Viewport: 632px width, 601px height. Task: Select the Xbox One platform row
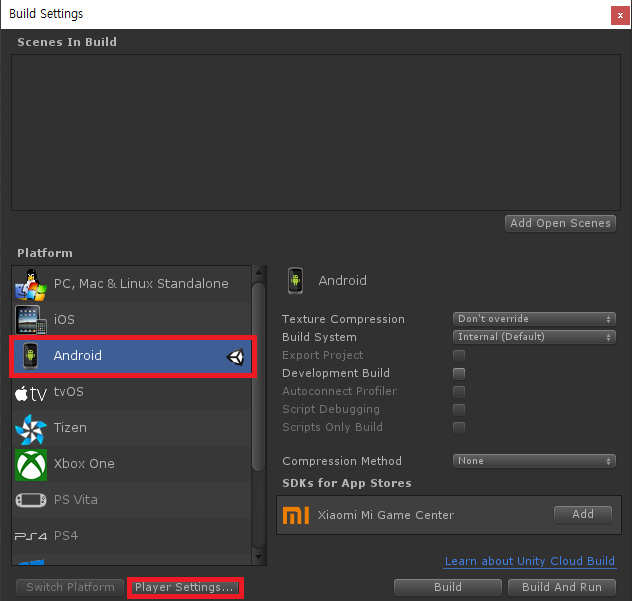pos(132,464)
